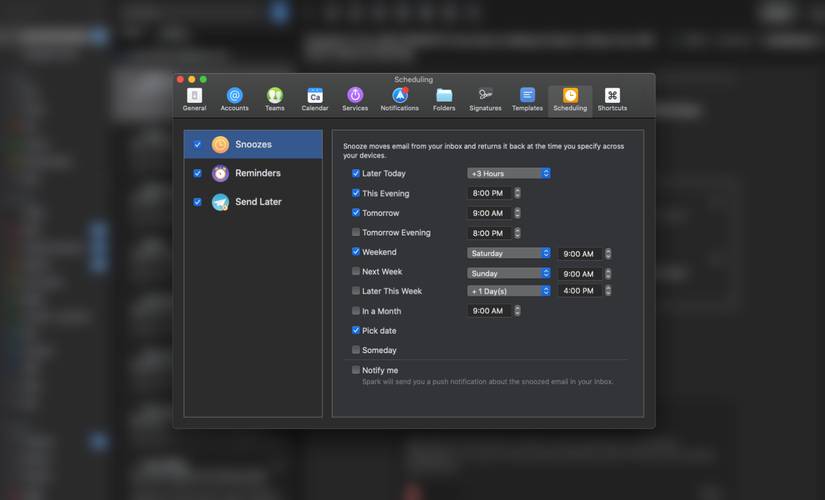Click the Reminders alarm icon in sidebar
Viewport: 825px width, 500px height.
point(220,173)
